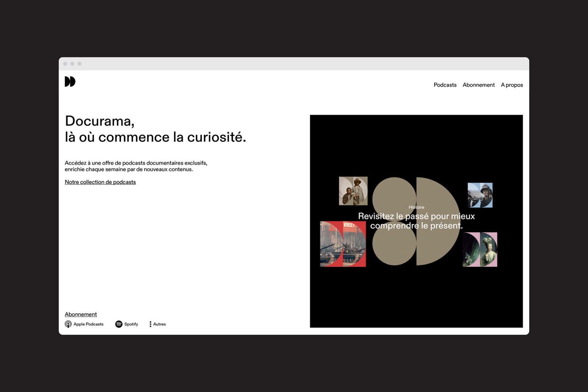Click the underlined Abonnement link at bottom left
Viewport: 588px width, 392px height.
[x=81, y=314]
